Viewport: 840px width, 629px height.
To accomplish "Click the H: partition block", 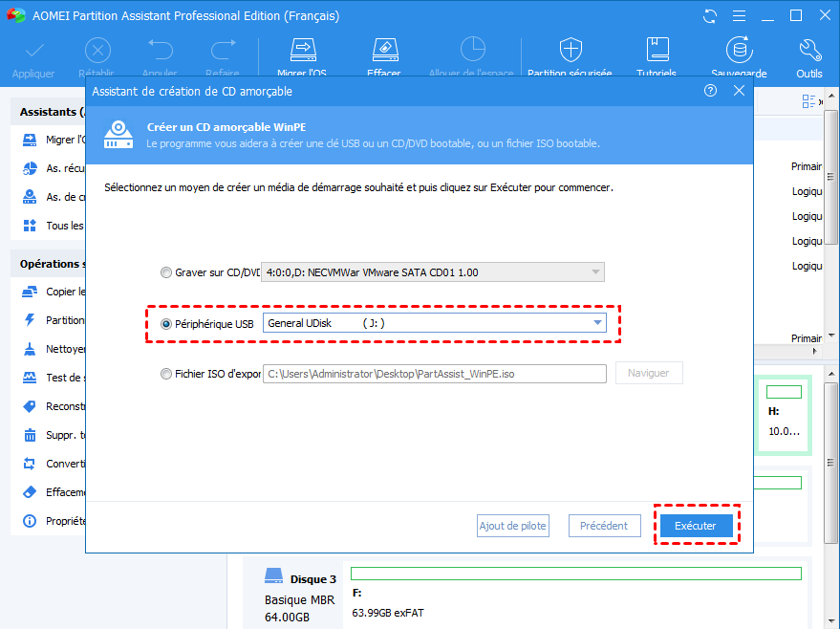I will click(784, 415).
